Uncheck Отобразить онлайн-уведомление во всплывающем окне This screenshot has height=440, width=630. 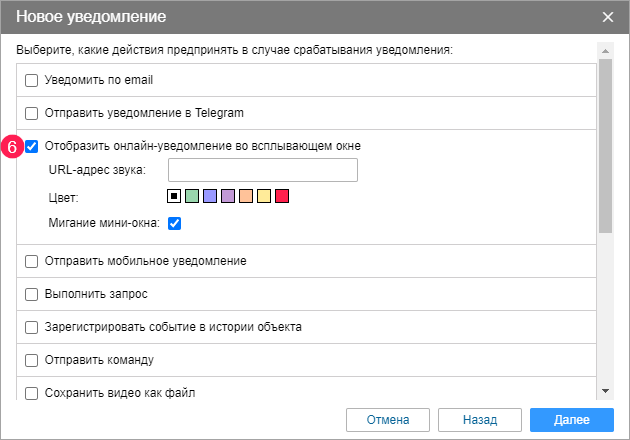(x=31, y=146)
